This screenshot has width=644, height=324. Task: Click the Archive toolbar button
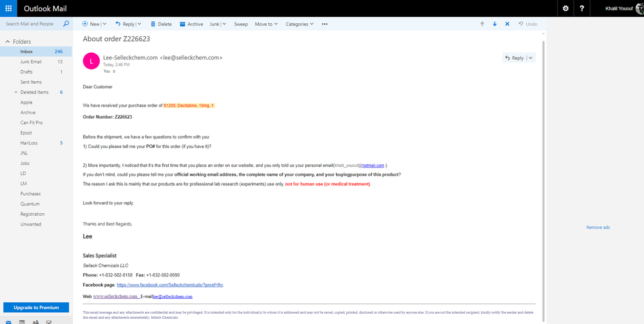(x=191, y=24)
